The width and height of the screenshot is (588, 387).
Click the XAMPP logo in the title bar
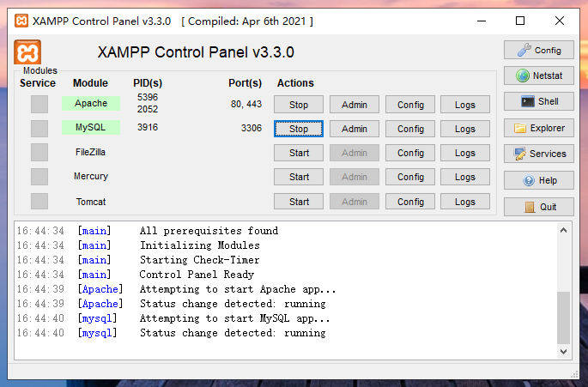[21, 21]
